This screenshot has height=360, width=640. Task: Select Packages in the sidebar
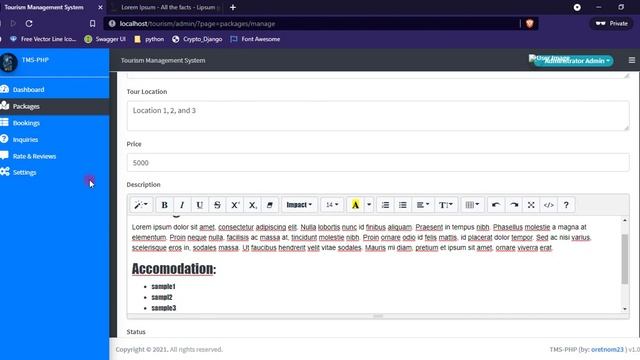click(55, 106)
